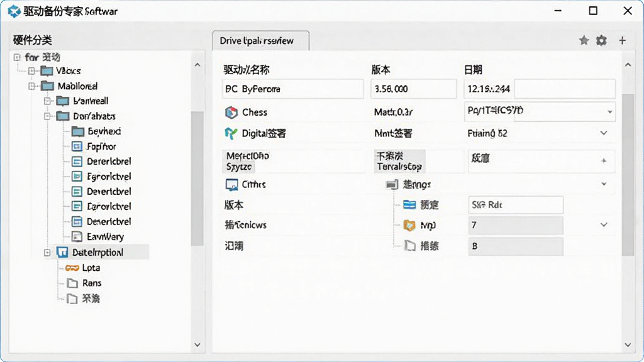The height and width of the screenshot is (362, 644).
Task: Click the orange Lpta icon
Action: pos(72,268)
